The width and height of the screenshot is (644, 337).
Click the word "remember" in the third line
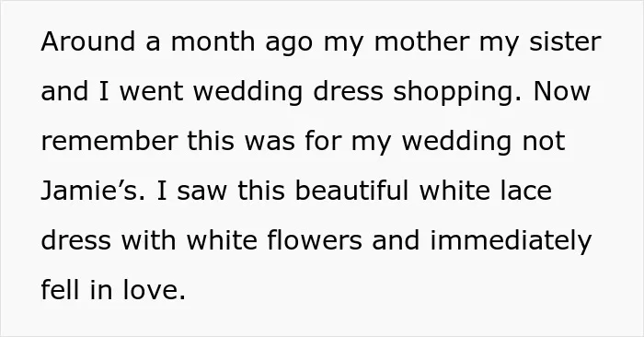109,141
